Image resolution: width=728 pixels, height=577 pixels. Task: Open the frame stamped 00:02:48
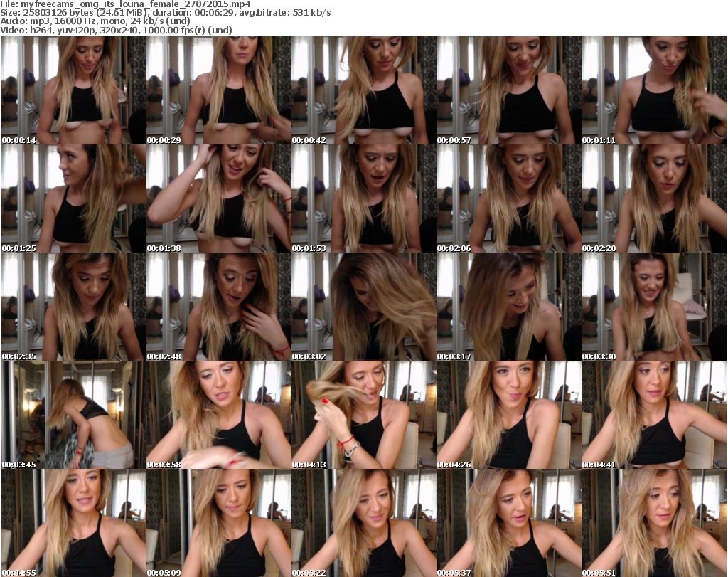[219, 307]
